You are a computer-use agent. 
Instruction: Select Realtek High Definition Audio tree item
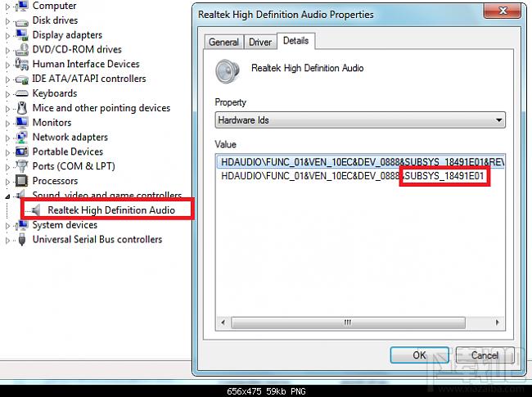click(111, 210)
